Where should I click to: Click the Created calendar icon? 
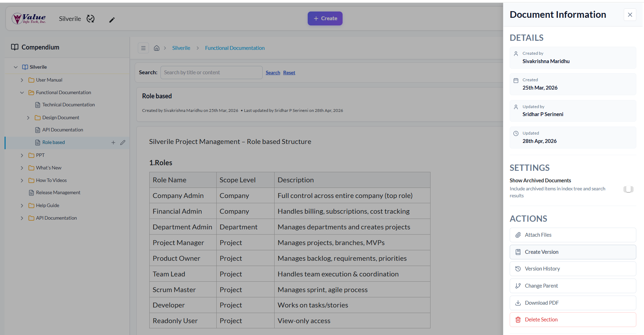point(516,81)
